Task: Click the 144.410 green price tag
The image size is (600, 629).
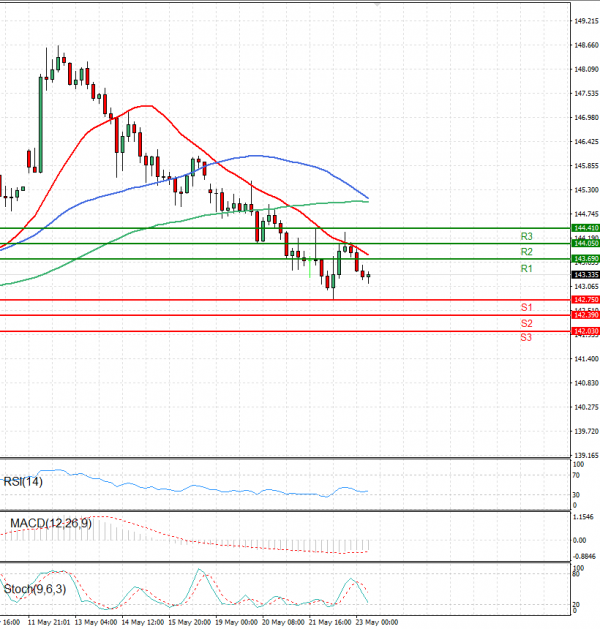Action: (x=585, y=228)
